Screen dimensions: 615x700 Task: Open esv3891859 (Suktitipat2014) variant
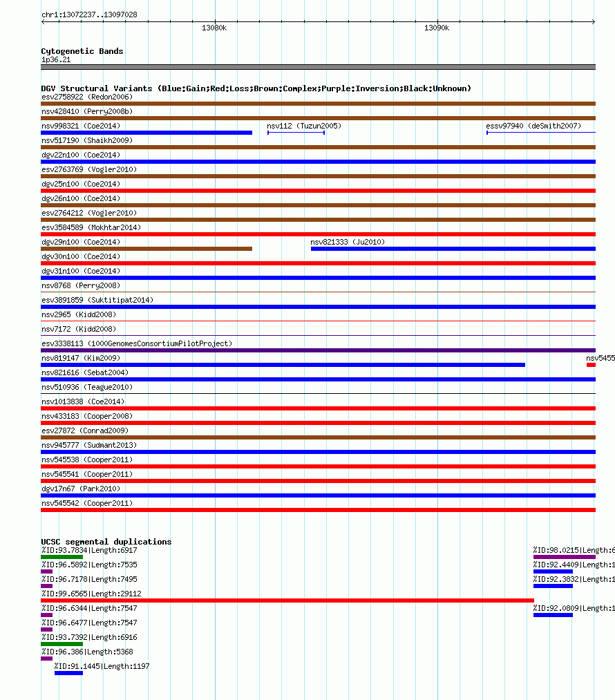coord(97,300)
